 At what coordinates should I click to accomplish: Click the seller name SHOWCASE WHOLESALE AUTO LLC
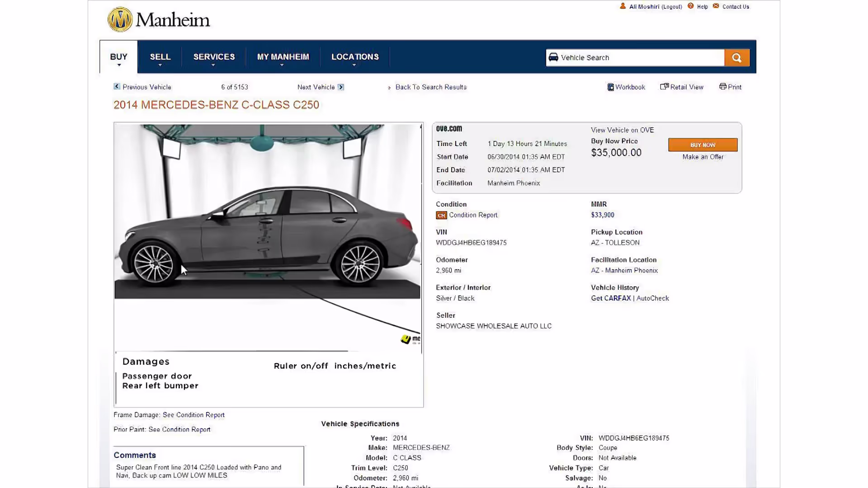pyautogui.click(x=494, y=326)
